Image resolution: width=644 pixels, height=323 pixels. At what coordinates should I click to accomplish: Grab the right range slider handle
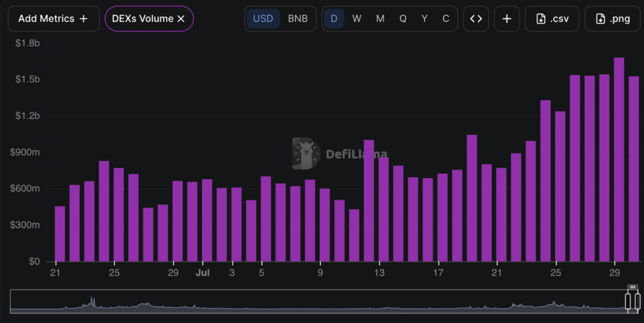tap(638, 301)
